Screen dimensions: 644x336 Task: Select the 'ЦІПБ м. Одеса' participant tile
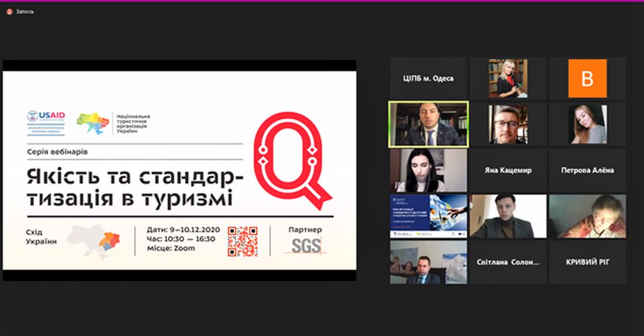pos(428,79)
